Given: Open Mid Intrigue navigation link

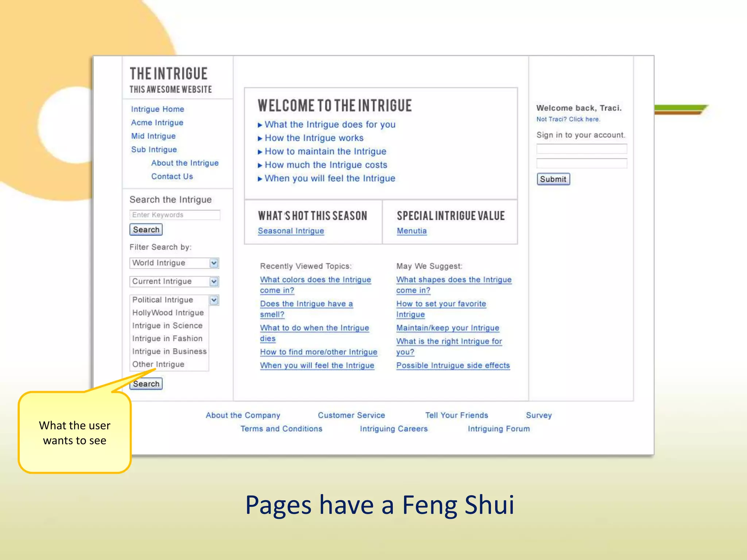Looking at the screenshot, I should click(x=153, y=136).
